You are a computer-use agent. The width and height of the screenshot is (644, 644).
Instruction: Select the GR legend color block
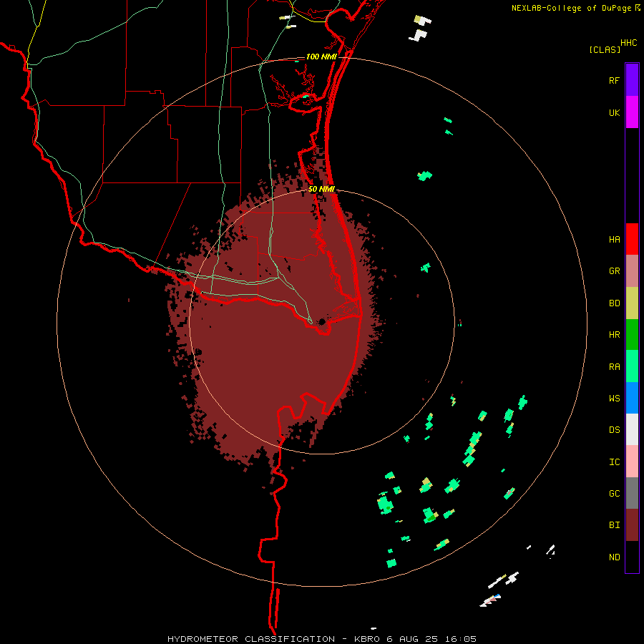[632, 271]
